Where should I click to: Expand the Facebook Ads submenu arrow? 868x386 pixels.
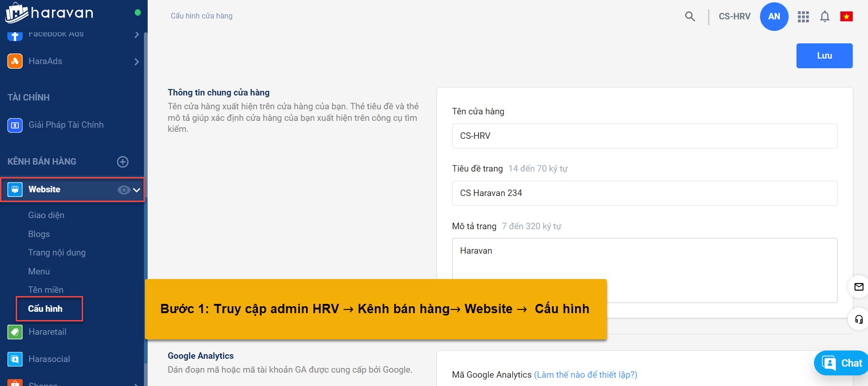pos(136,35)
